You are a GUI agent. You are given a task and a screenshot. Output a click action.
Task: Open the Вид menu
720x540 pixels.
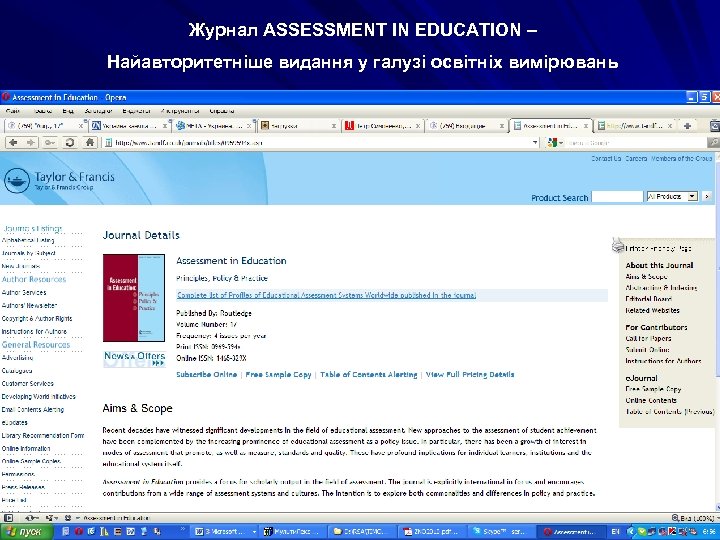click(68, 111)
